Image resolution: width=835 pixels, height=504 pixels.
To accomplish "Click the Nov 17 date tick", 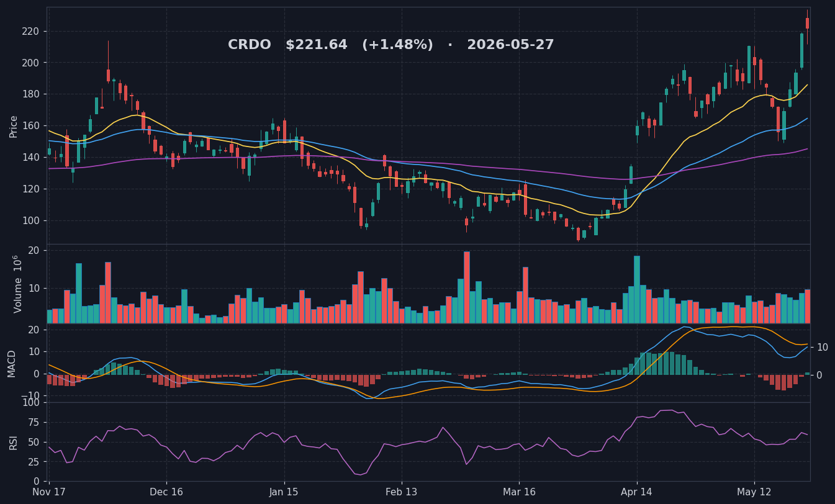I will [x=48, y=492].
